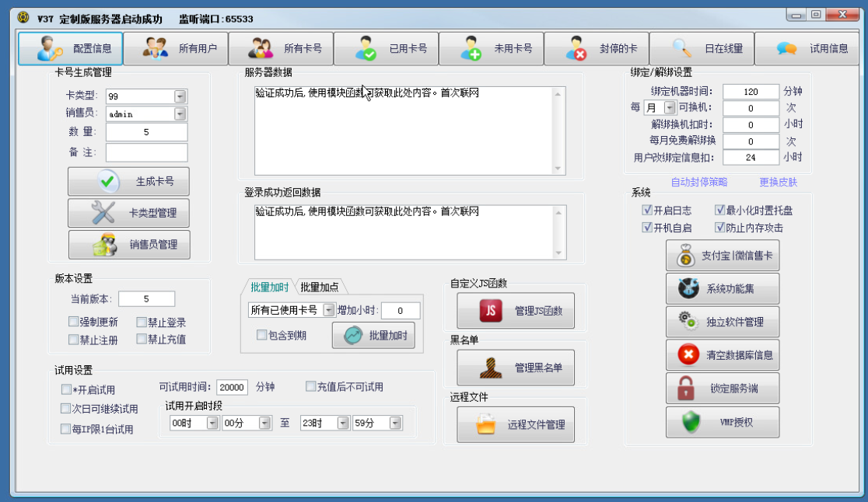
Task: Click the 更换皮肤 link
Action: pyautogui.click(x=778, y=182)
